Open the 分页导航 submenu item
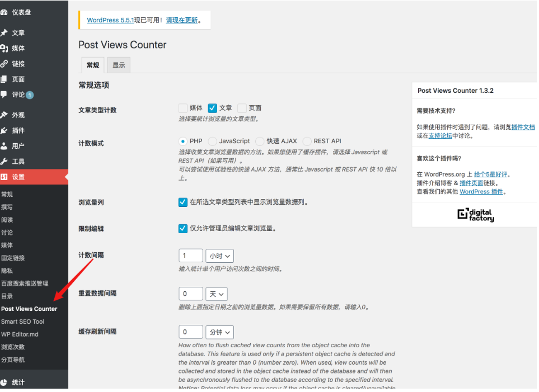Screen dimensions: 539x392 (x=13, y=360)
